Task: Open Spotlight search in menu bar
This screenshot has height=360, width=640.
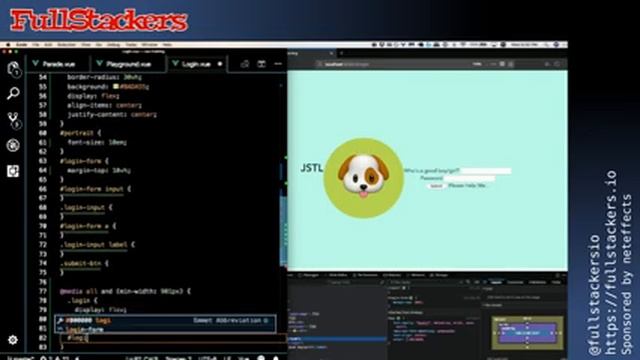Action: click(547, 44)
